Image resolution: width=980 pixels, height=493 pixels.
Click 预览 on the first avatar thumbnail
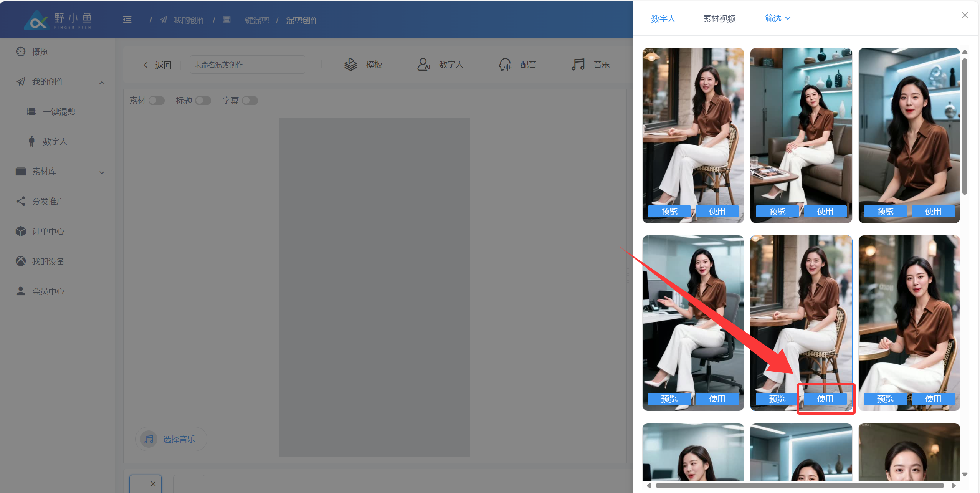pyautogui.click(x=669, y=212)
